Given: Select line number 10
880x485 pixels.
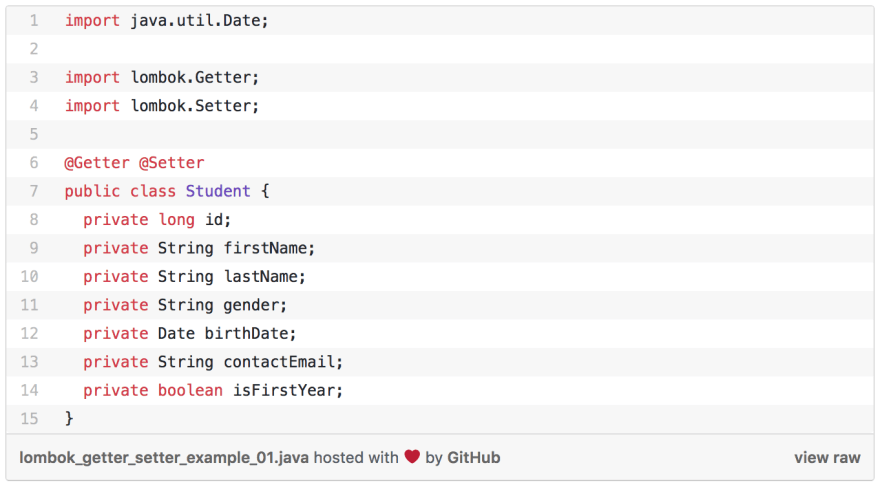Looking at the screenshot, I should click(x=29, y=277).
